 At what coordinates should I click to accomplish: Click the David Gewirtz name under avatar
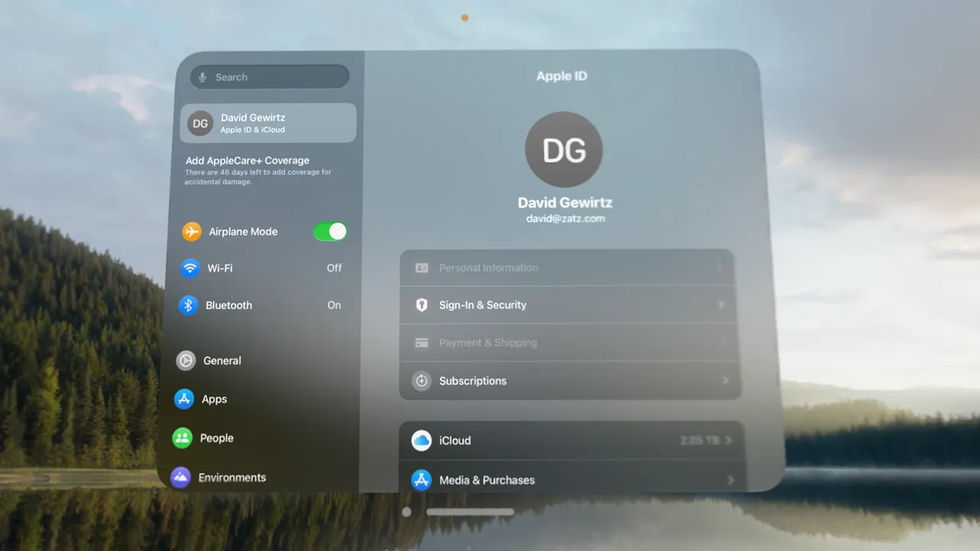pos(565,203)
